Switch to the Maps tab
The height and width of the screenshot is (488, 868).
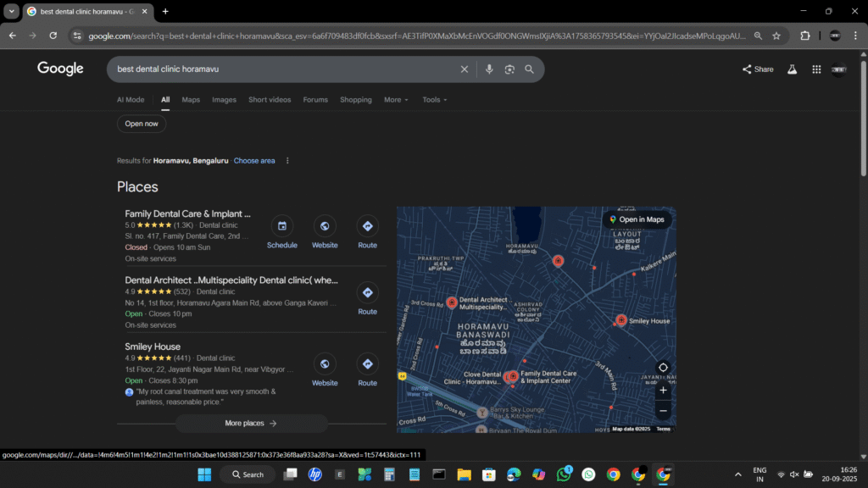point(191,100)
